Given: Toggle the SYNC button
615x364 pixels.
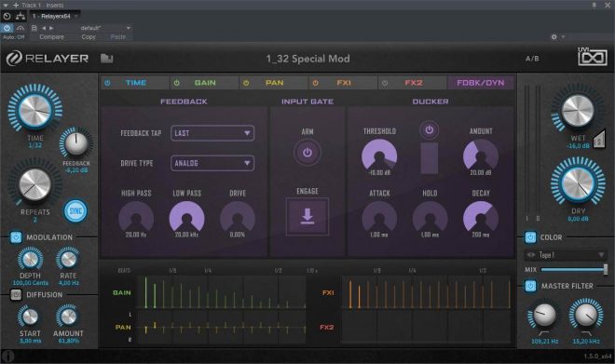Looking at the screenshot, I should tap(75, 211).
